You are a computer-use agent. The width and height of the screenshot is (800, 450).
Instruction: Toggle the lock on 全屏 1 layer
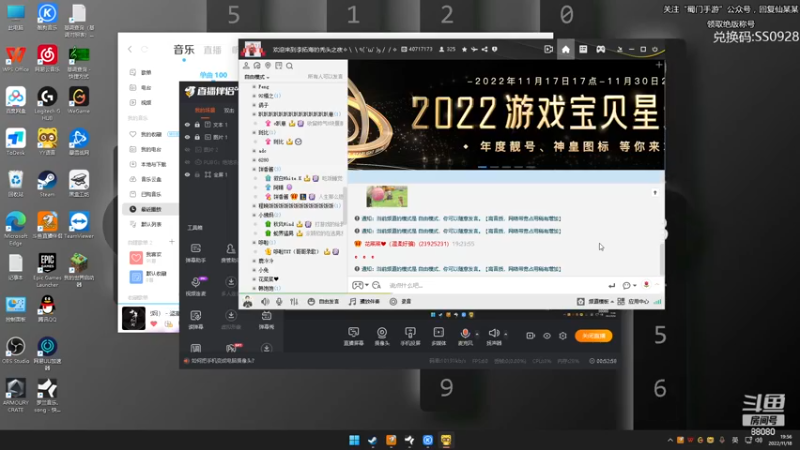point(197,174)
